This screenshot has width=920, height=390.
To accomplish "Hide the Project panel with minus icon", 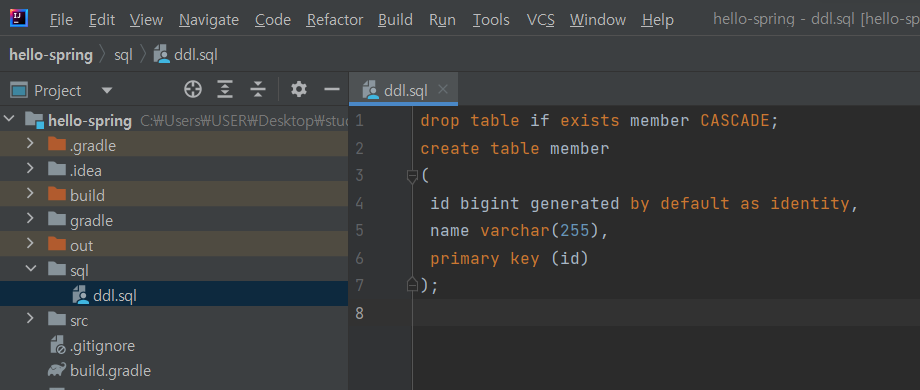I will point(332,90).
